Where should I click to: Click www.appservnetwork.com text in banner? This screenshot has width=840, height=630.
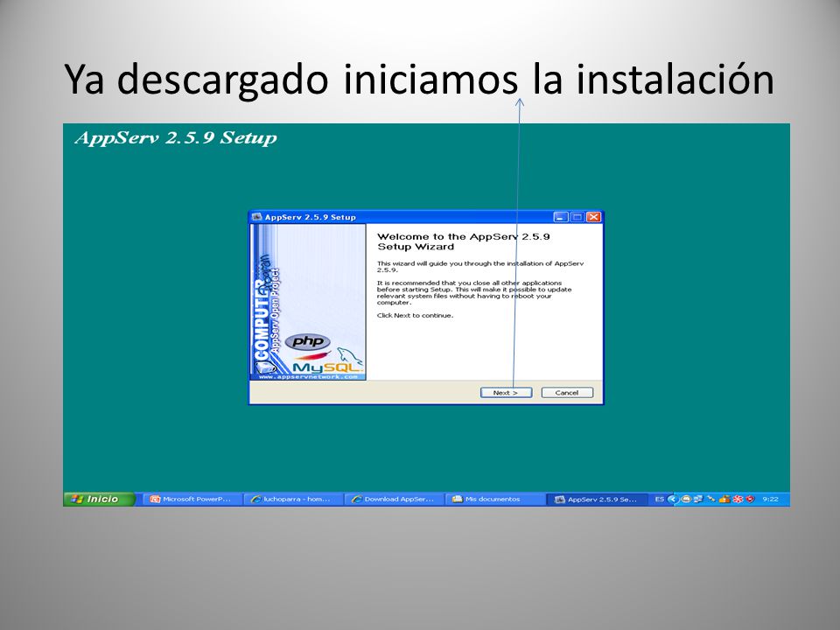[308, 376]
